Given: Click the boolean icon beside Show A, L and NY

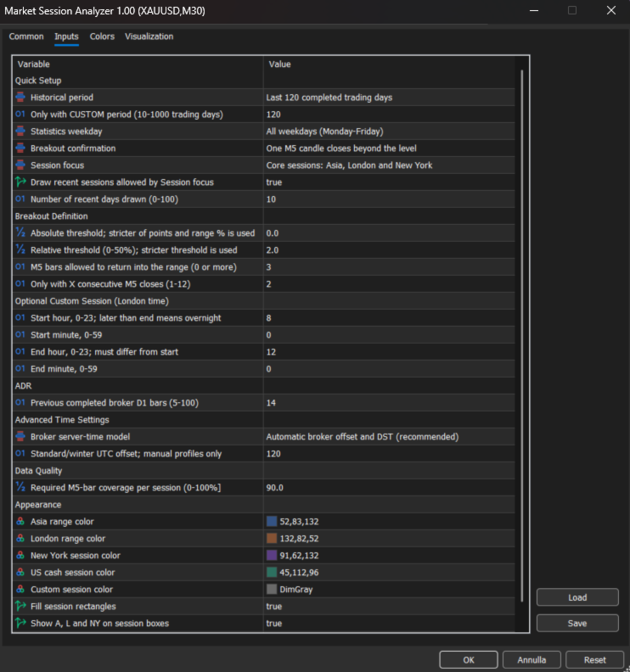Looking at the screenshot, I should [x=20, y=623].
